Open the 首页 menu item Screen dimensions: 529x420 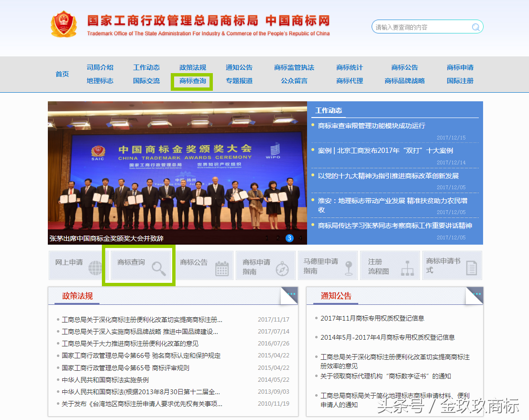tap(62, 74)
